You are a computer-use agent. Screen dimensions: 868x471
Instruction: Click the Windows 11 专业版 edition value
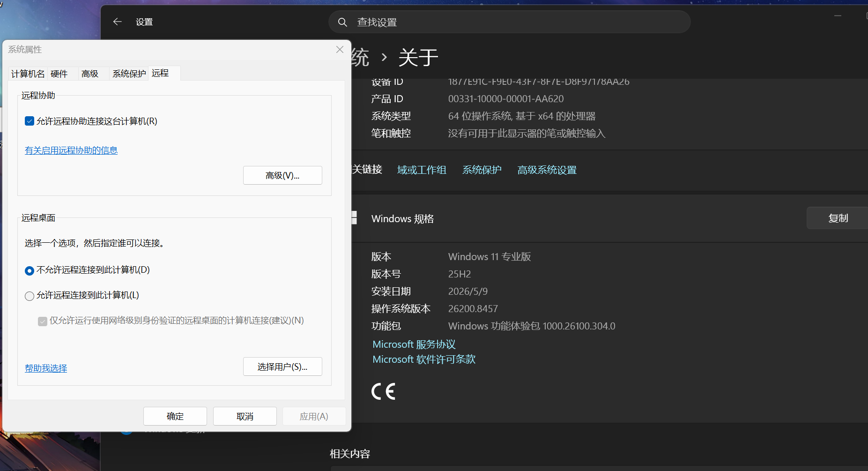[490, 257]
